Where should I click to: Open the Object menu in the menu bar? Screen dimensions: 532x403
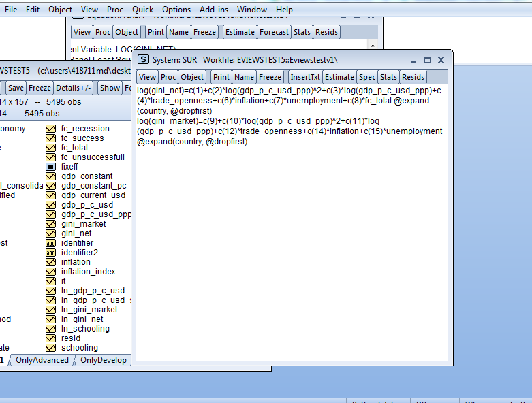tap(60, 10)
